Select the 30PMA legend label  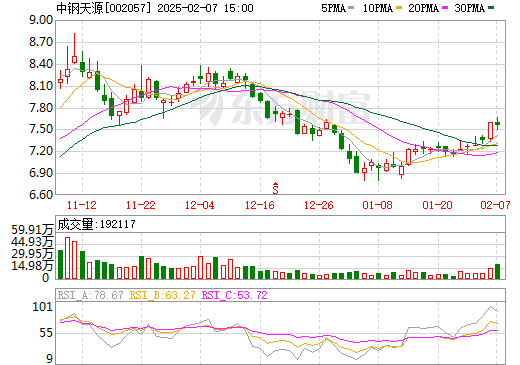click(x=469, y=8)
